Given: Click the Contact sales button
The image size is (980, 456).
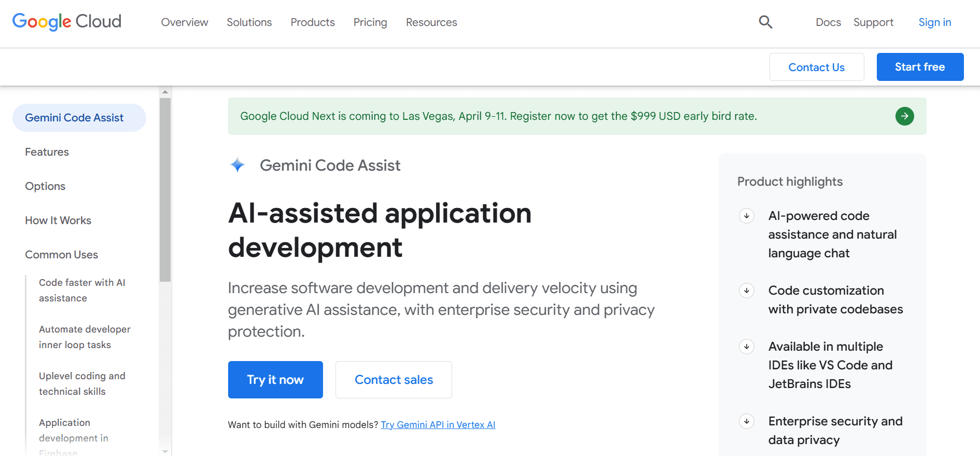Looking at the screenshot, I should (394, 380).
